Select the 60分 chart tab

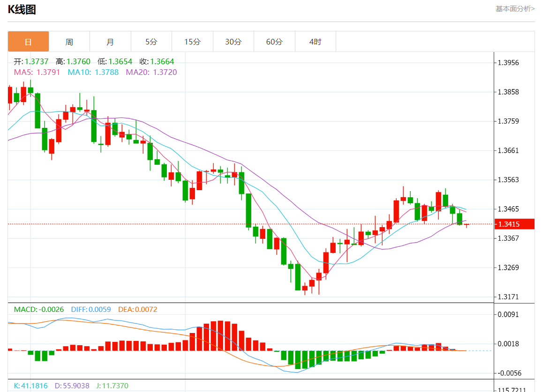pos(274,42)
